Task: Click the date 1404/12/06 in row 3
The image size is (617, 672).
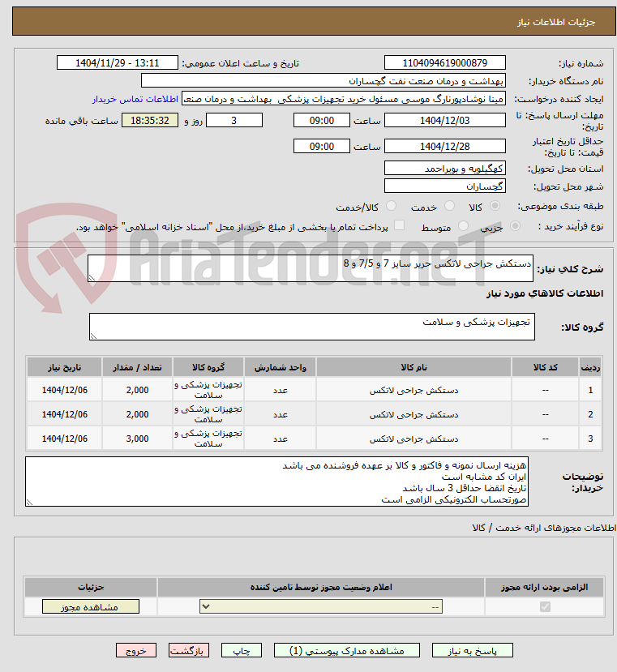Action: [64, 439]
